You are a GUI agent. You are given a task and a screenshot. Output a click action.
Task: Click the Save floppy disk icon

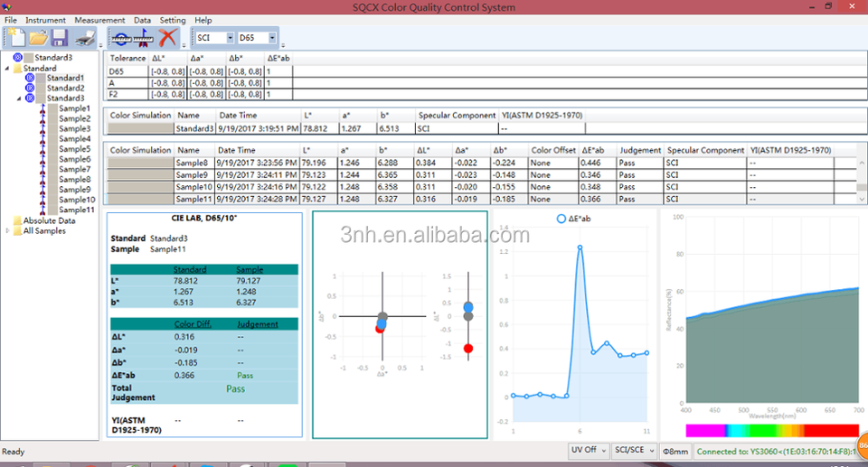point(60,38)
